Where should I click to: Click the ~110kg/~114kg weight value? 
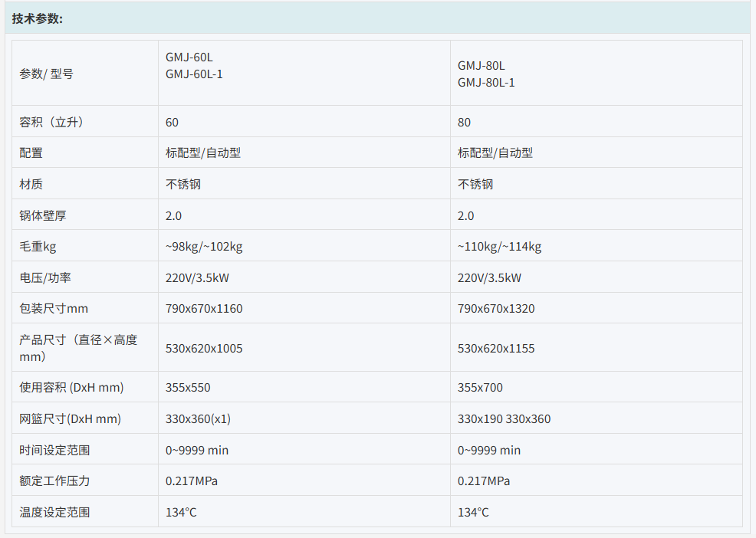(499, 247)
